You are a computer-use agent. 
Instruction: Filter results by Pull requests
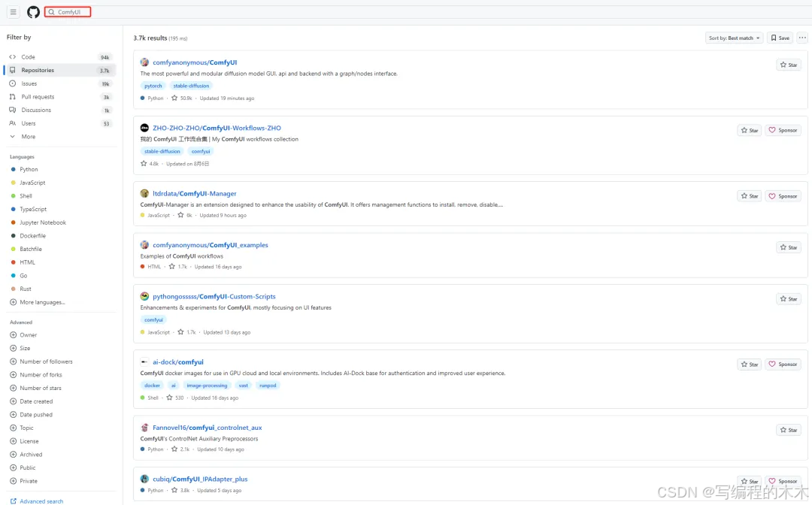(59, 97)
